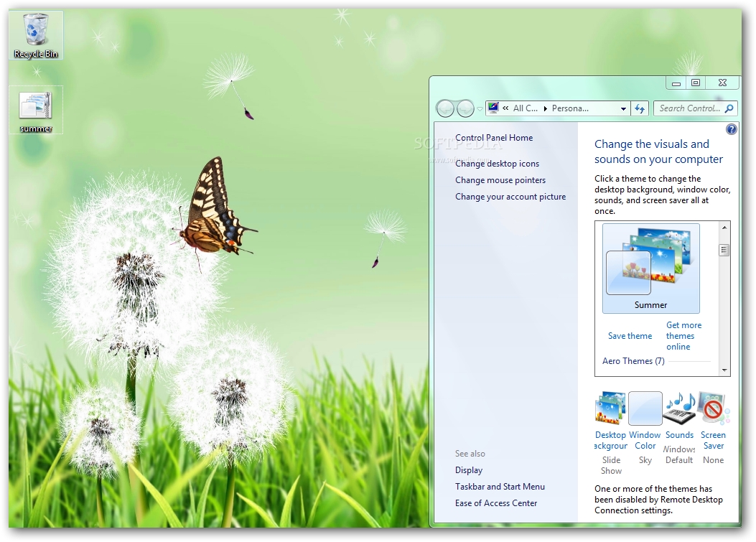Click Aero Themes (7) group header

tap(633, 360)
